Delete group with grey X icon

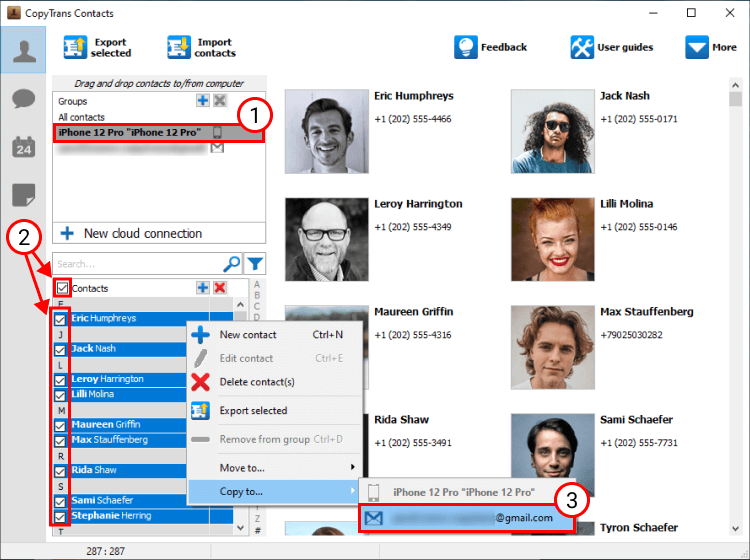pos(220,100)
